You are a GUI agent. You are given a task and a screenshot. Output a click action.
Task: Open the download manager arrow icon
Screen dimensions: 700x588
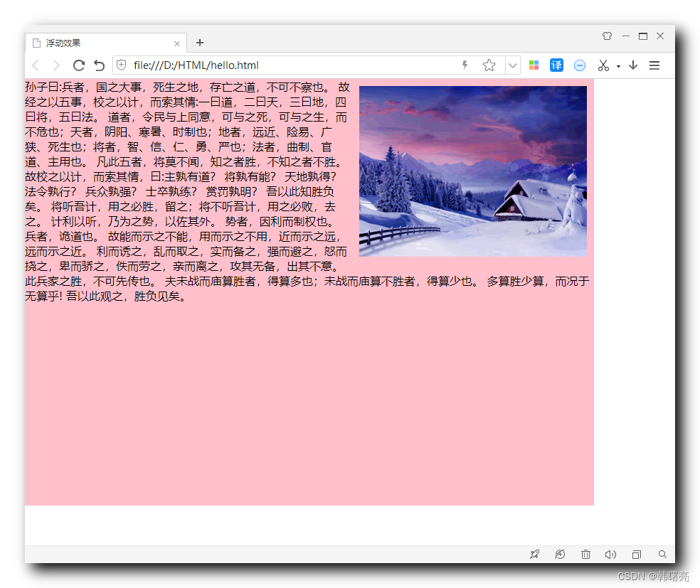click(x=633, y=65)
